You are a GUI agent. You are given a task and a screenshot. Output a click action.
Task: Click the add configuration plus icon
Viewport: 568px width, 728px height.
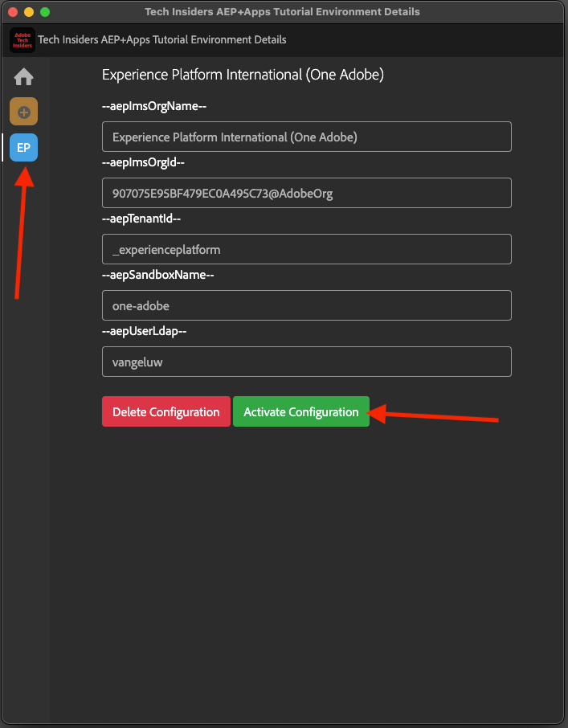pos(23,112)
